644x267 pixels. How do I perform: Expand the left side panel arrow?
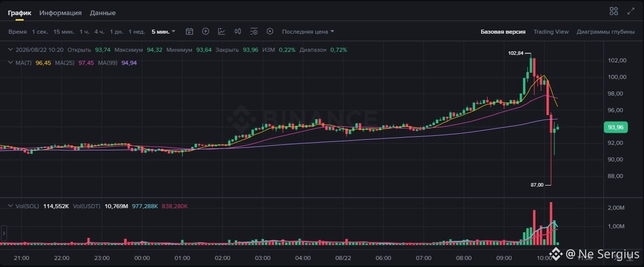[x=4, y=234]
